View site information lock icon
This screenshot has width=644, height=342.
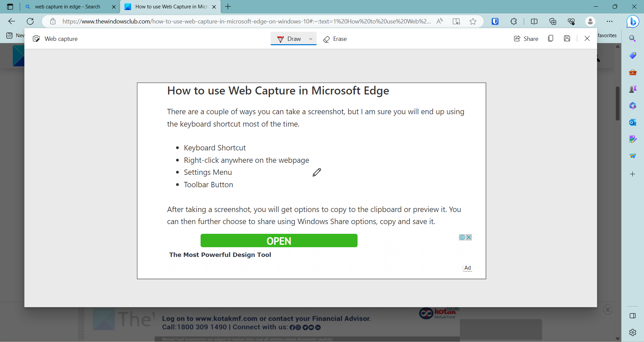pos(53,21)
